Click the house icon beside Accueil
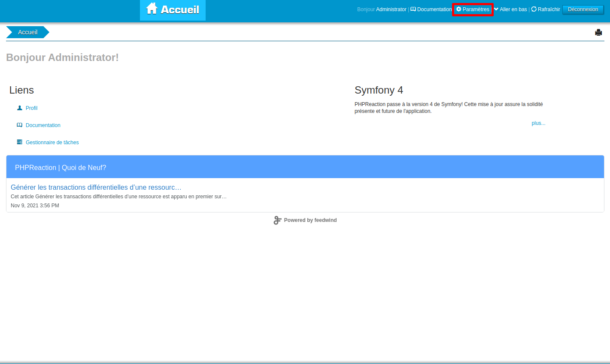Viewport: 610px width, 364px height. [152, 9]
